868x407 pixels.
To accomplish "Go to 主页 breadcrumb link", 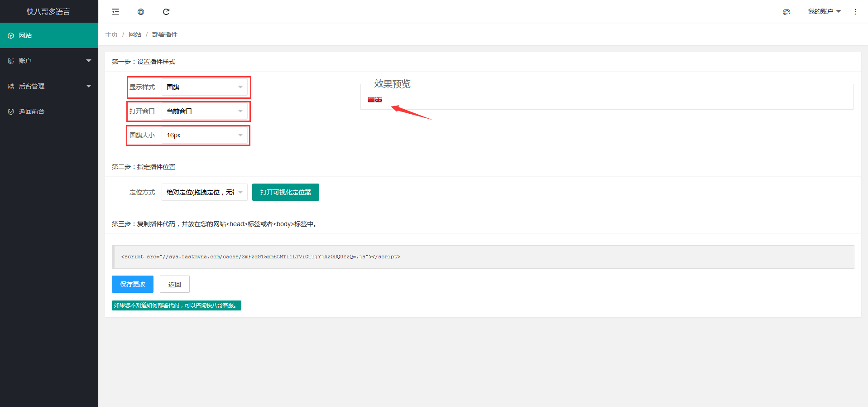I will pos(111,34).
